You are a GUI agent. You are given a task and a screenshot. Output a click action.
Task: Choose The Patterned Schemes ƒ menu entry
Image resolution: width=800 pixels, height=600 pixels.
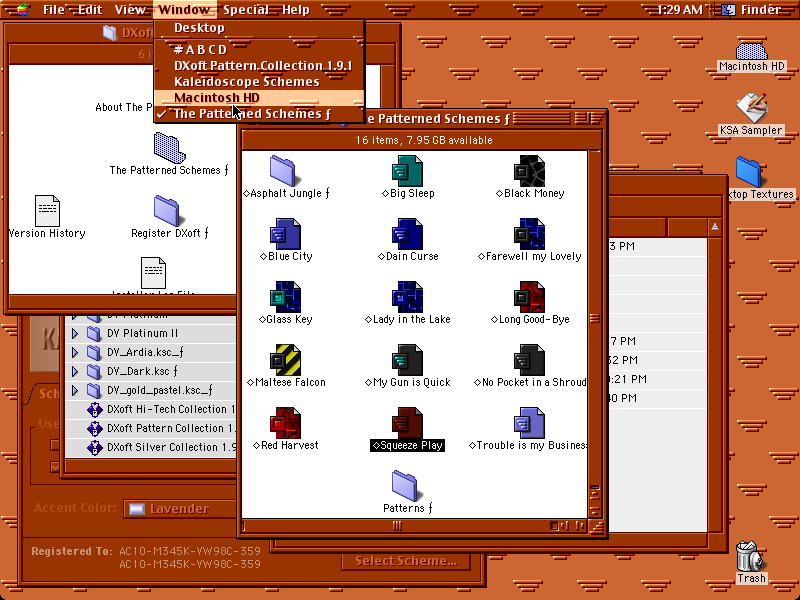tap(260, 114)
